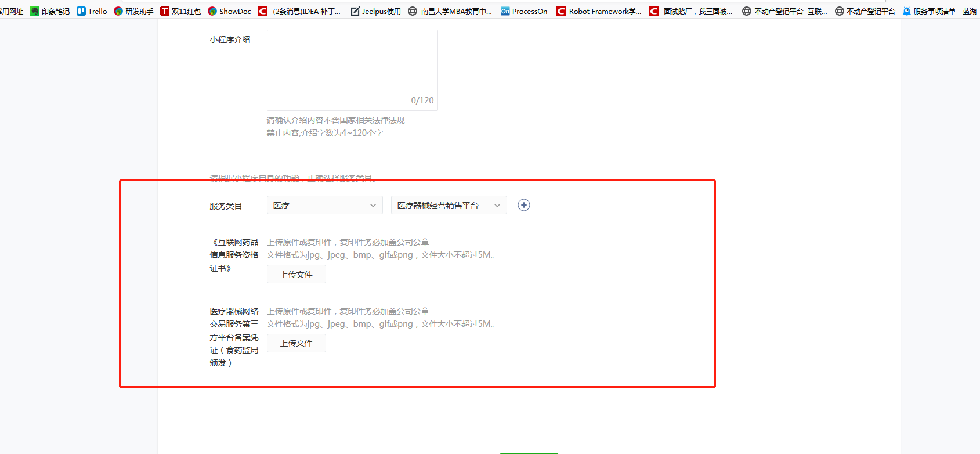The width and height of the screenshot is (980, 454).
Task: Open the Jeelpus使用 bookmark
Action: coord(375,11)
